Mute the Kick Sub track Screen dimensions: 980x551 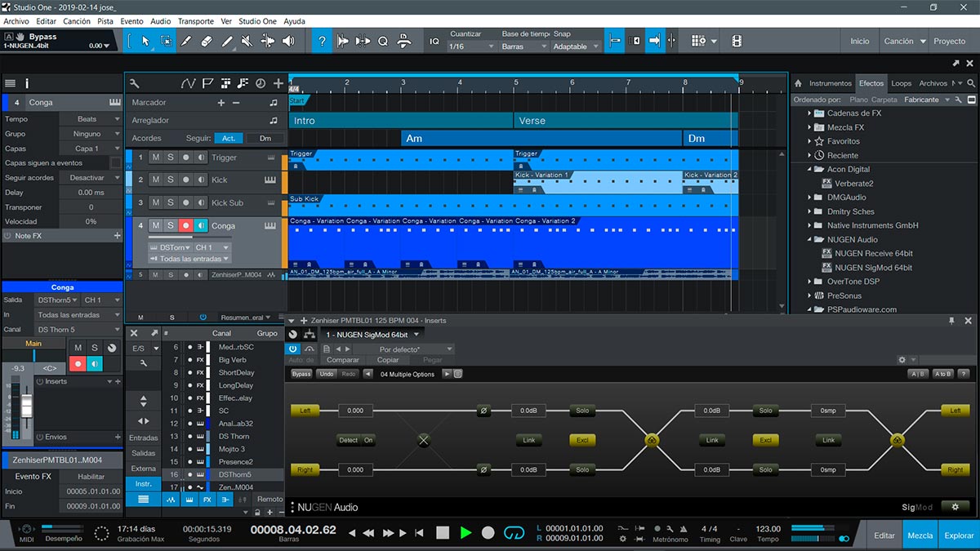[154, 202]
